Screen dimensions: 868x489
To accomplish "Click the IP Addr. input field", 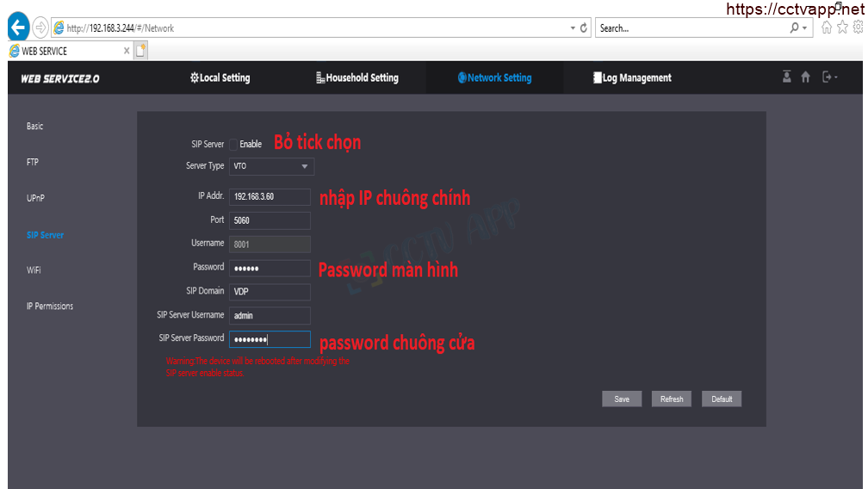I will [x=270, y=196].
